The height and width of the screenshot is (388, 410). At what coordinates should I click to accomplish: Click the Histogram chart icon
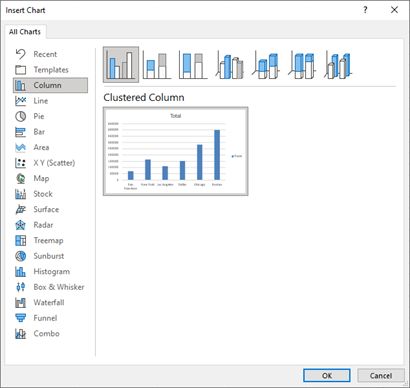[x=20, y=271]
